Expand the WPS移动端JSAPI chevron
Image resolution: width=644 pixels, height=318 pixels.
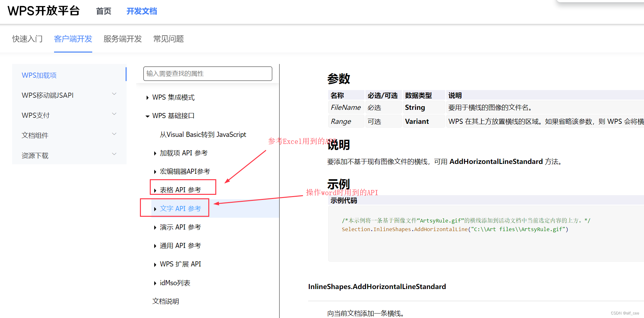click(114, 94)
